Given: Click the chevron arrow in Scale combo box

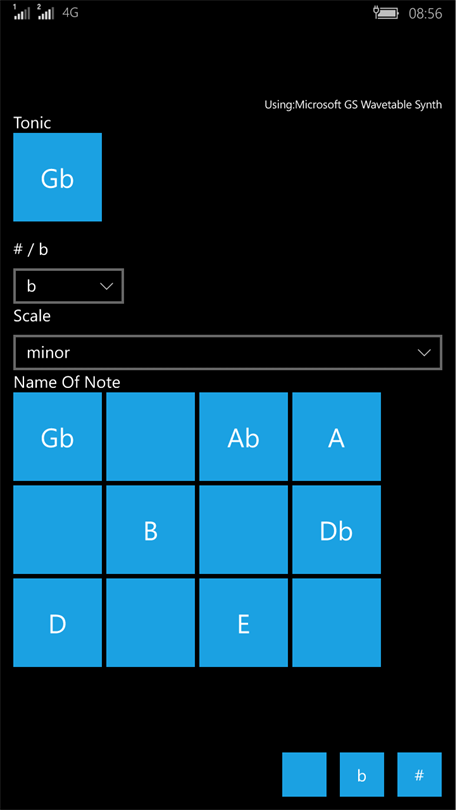Looking at the screenshot, I should click(424, 352).
